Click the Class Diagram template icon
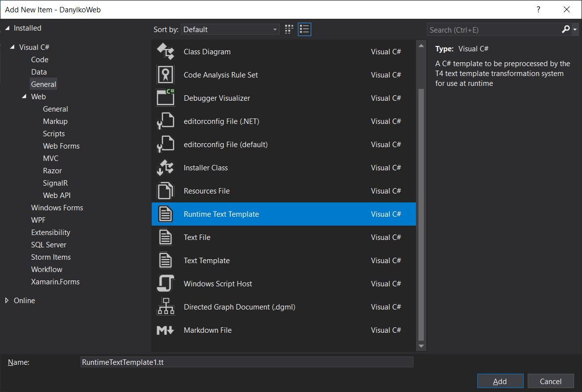The height and width of the screenshot is (392, 582). coord(166,51)
